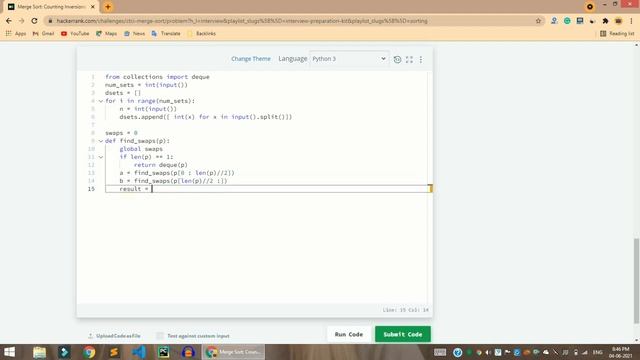Viewport: 640px width, 360px height.
Task: Open the Chrome three-dot menu
Action: coord(631,21)
